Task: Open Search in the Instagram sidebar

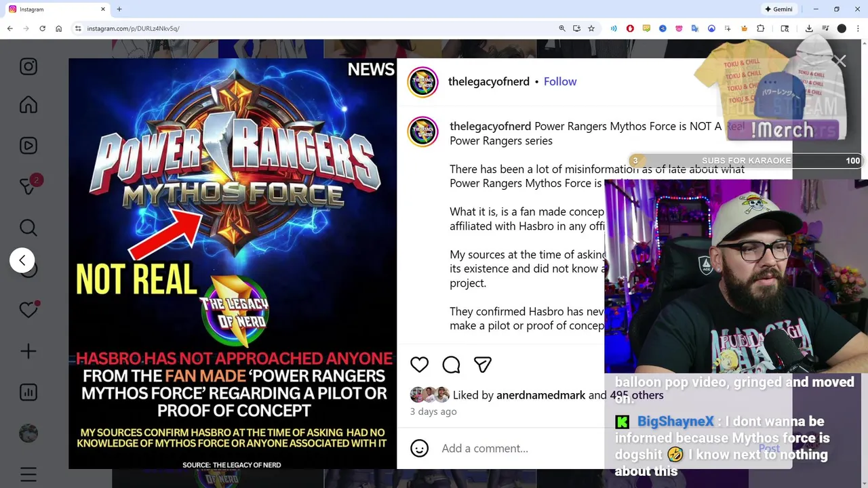Action: [x=28, y=228]
